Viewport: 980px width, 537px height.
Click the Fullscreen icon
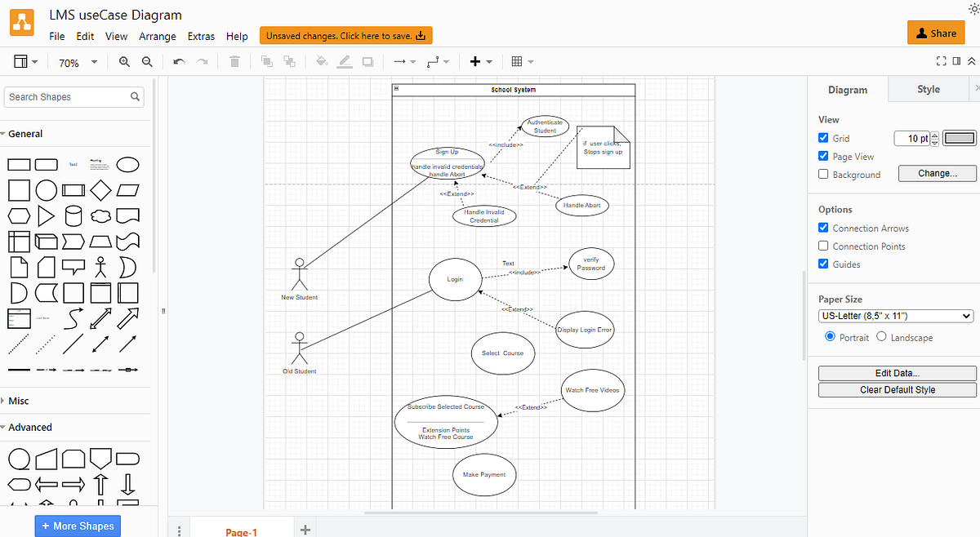coord(941,60)
